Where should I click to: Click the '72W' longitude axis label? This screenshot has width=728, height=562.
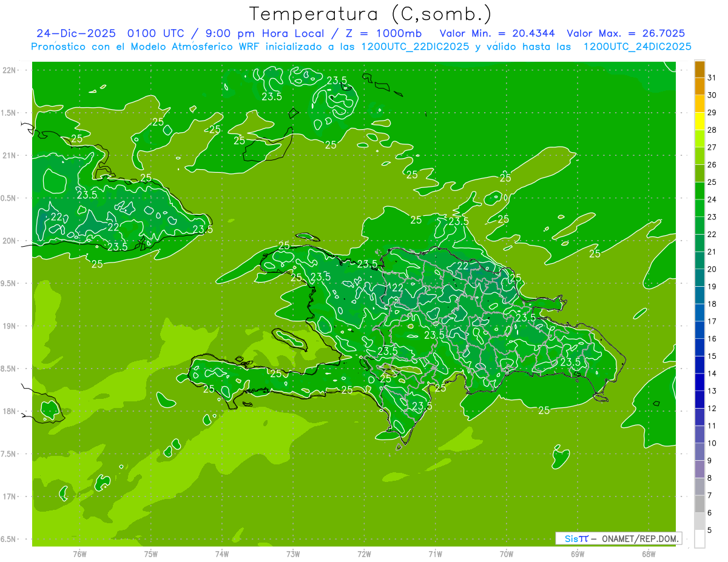tap(364, 554)
